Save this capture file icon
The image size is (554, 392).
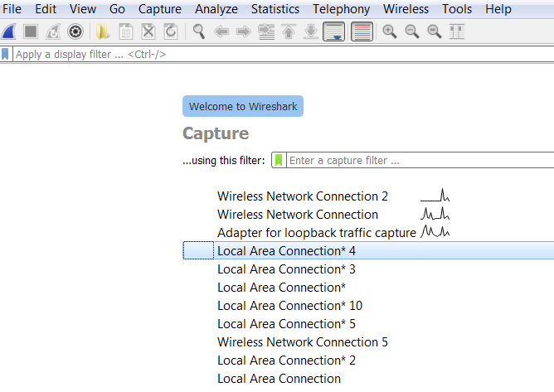pos(126,31)
